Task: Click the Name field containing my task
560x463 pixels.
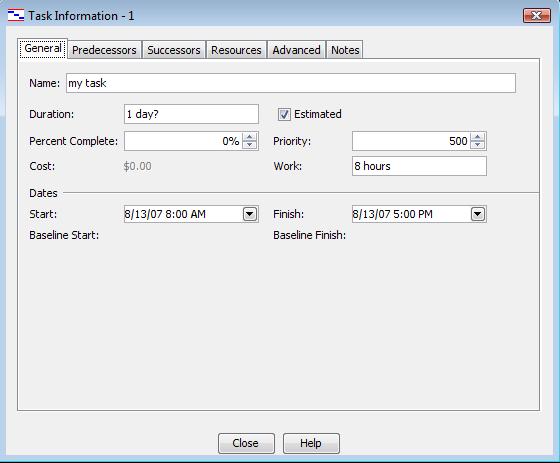Action: pos(291,83)
